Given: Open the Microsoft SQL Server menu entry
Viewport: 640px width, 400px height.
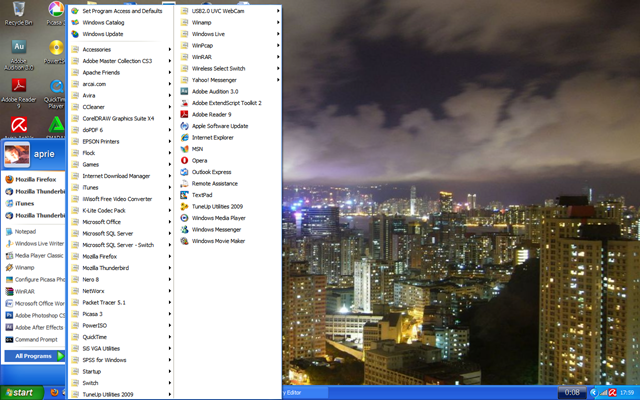Looking at the screenshot, I should 121,233.
